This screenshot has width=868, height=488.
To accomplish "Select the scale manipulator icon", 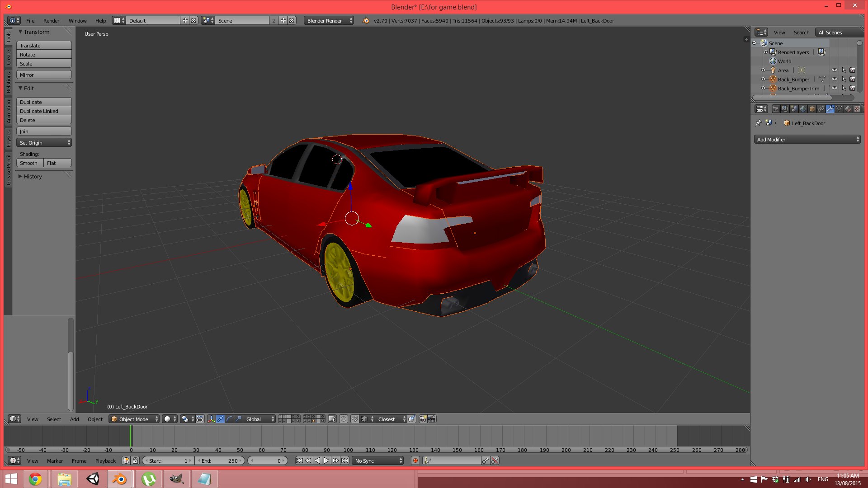I will click(x=238, y=419).
